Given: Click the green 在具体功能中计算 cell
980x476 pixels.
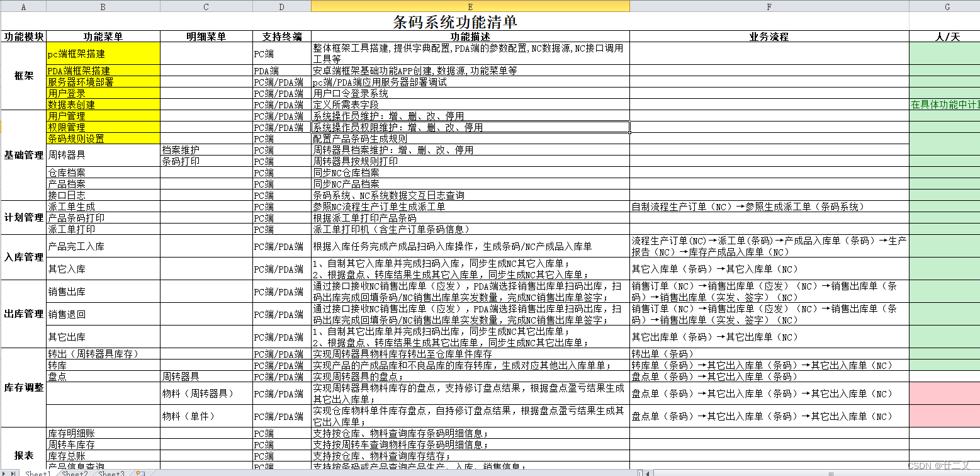Looking at the screenshot, I should click(x=944, y=105).
